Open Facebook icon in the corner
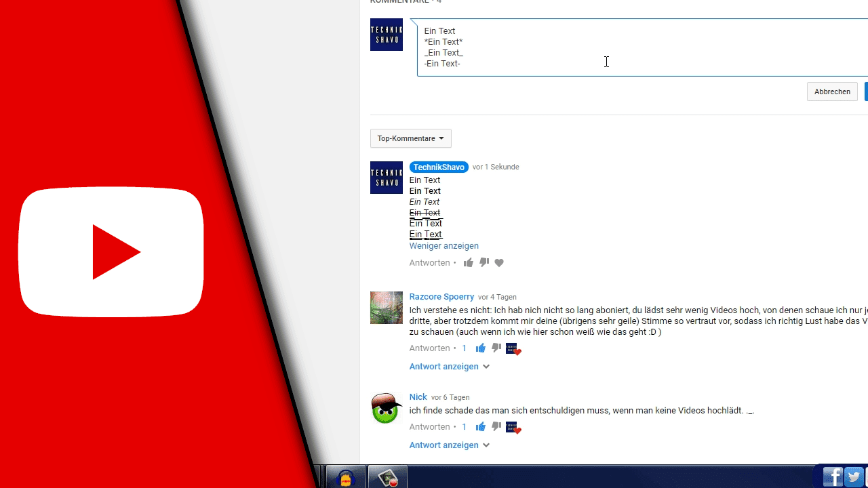This screenshot has height=488, width=868. pyautogui.click(x=833, y=476)
